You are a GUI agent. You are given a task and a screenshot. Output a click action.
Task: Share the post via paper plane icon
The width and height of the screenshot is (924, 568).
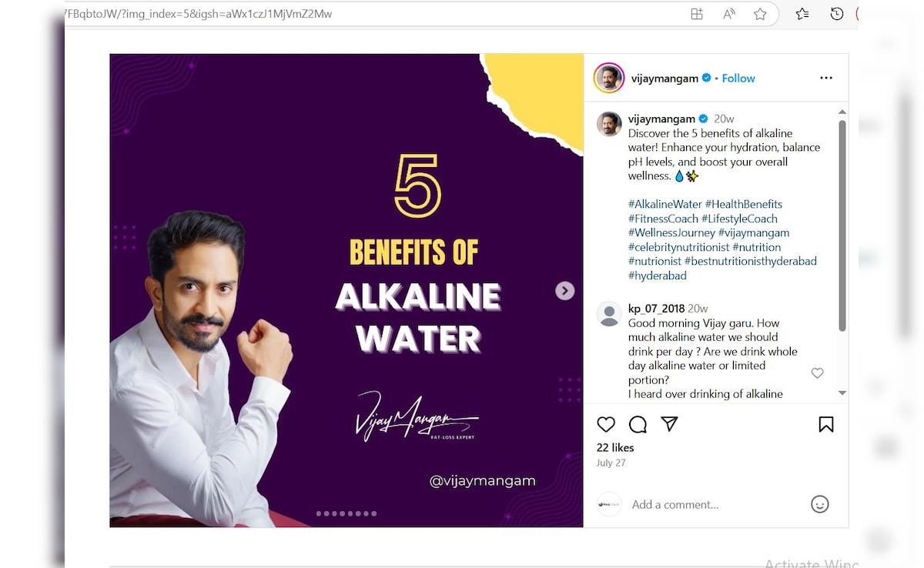click(x=669, y=424)
